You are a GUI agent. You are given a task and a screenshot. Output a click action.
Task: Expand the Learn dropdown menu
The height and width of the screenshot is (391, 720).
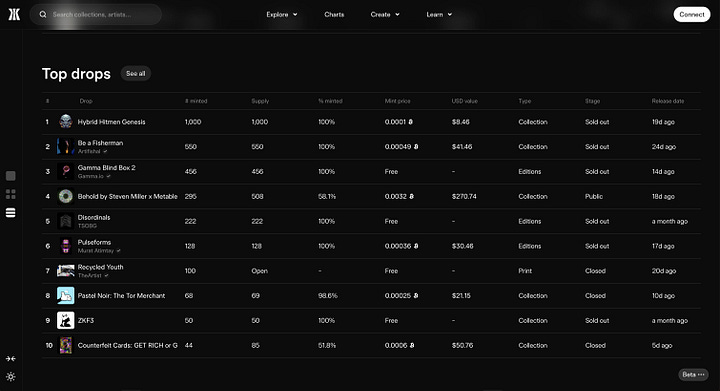click(x=439, y=15)
